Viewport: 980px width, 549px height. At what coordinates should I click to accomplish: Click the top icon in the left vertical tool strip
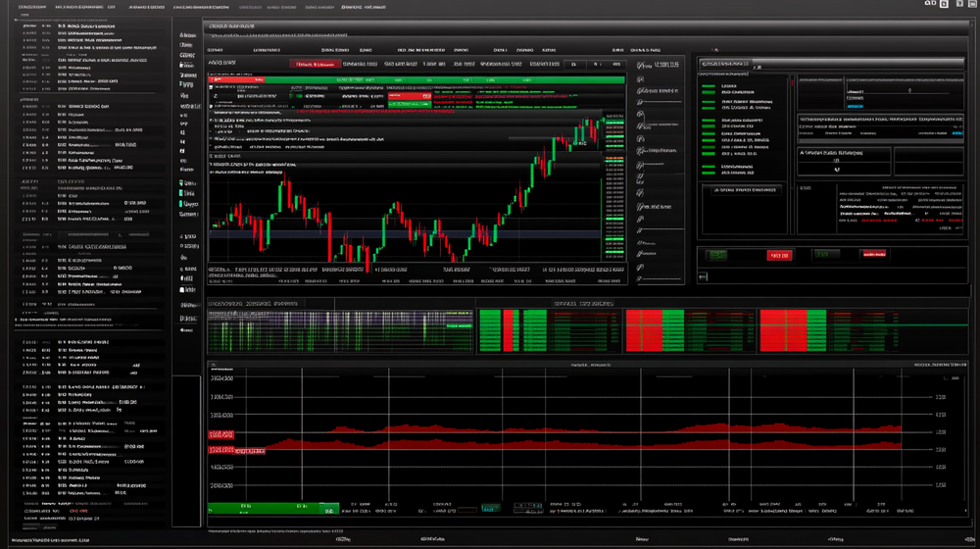tap(184, 35)
